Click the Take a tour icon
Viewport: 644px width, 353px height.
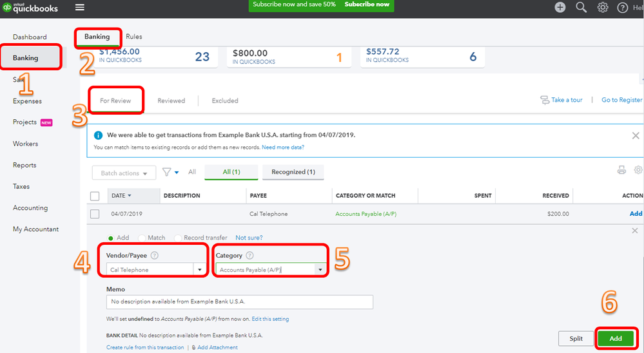pyautogui.click(x=545, y=100)
